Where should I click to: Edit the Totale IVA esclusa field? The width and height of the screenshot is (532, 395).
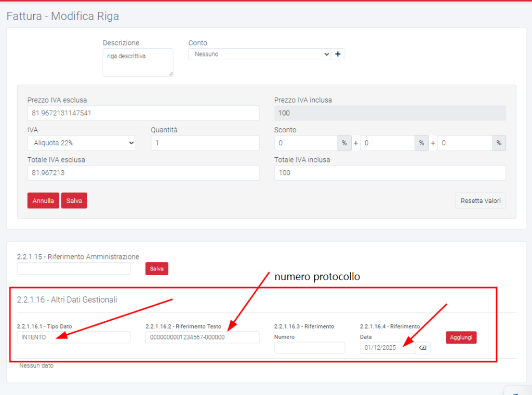click(x=143, y=173)
